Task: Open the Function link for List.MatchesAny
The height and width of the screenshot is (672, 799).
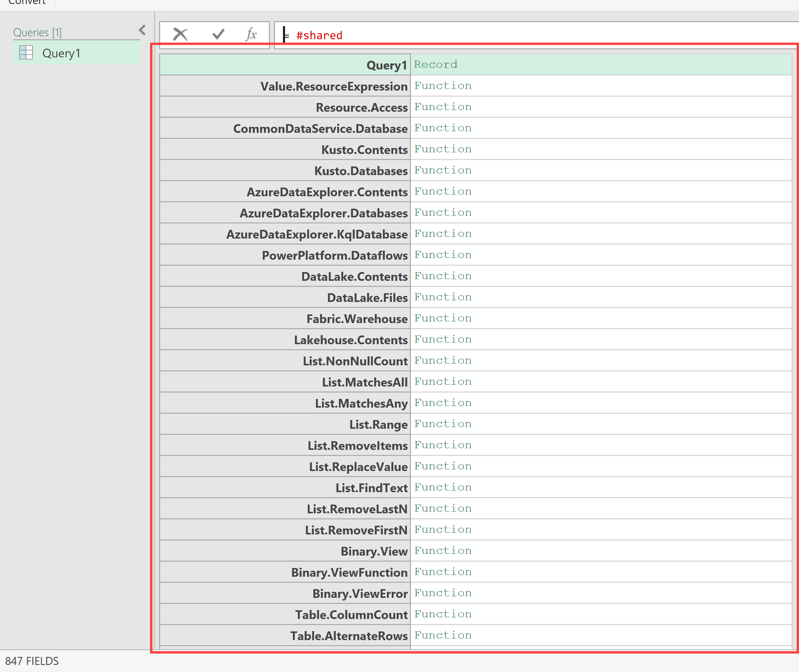Action: (443, 403)
